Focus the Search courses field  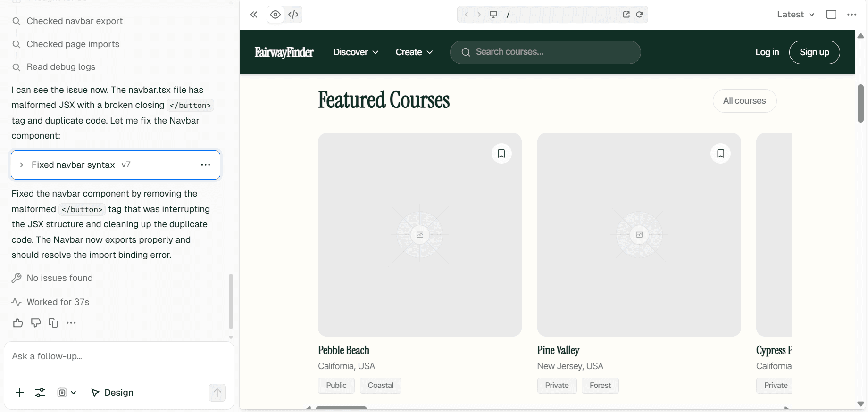pos(545,52)
